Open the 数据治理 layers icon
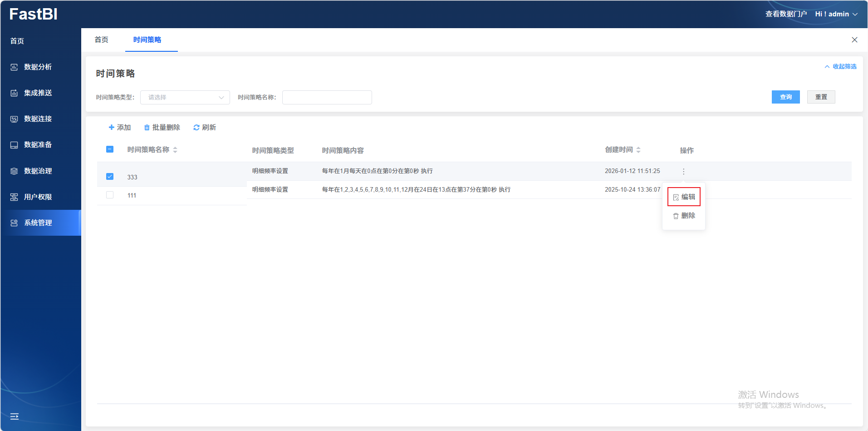The image size is (868, 431). click(x=14, y=171)
